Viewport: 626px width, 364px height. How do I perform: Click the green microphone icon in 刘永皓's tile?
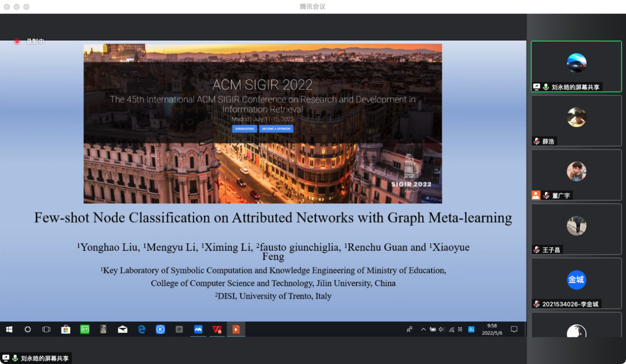point(546,87)
